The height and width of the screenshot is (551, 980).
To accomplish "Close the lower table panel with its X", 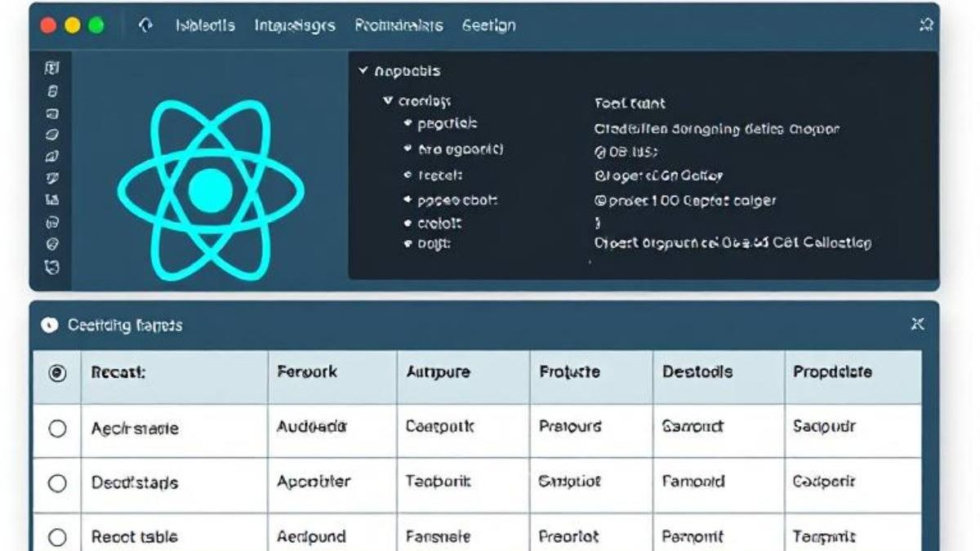I will point(917,324).
